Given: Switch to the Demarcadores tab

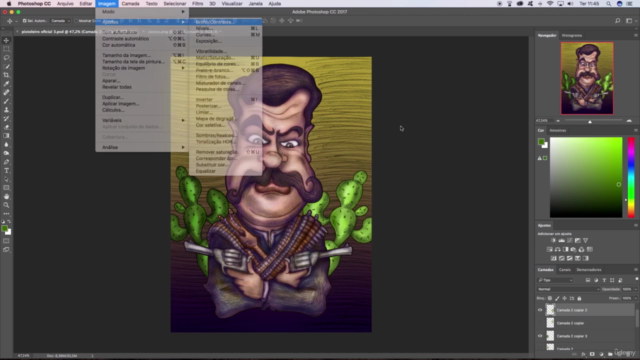Looking at the screenshot, I should click(x=589, y=269).
